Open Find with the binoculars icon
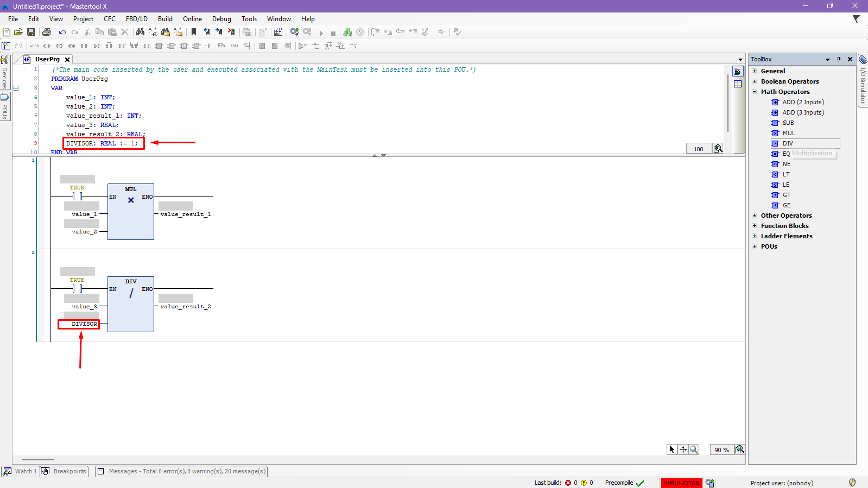Image resolution: width=868 pixels, height=488 pixels. 140,33
